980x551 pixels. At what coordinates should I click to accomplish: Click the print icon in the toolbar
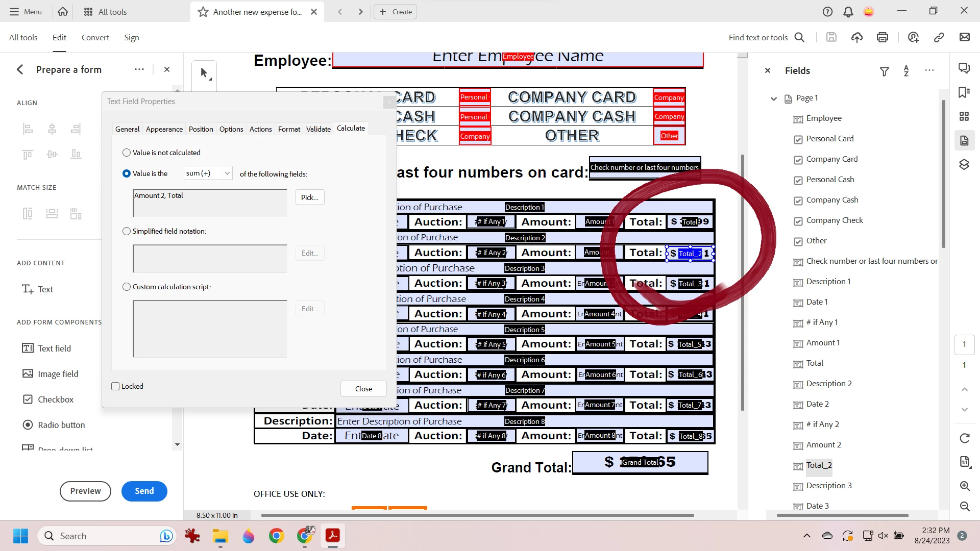pyautogui.click(x=883, y=37)
